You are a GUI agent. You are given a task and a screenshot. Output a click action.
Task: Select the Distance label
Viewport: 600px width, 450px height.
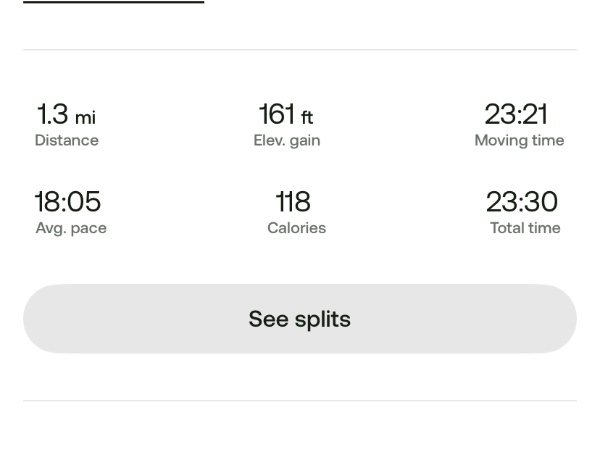click(x=67, y=141)
